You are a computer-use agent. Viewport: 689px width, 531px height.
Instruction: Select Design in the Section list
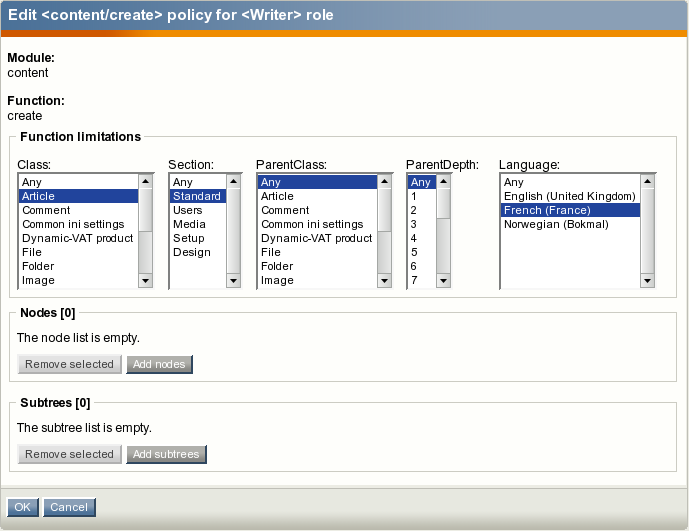pos(198,252)
